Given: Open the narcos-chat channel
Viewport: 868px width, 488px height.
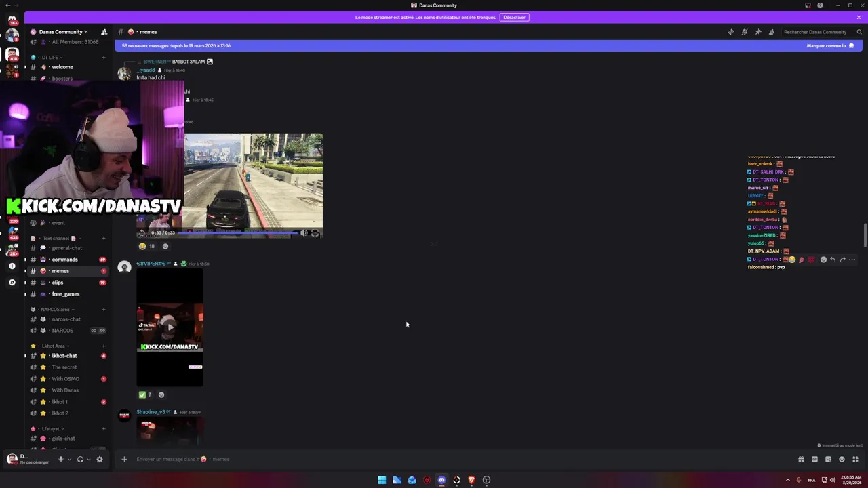Looking at the screenshot, I should [x=67, y=319].
